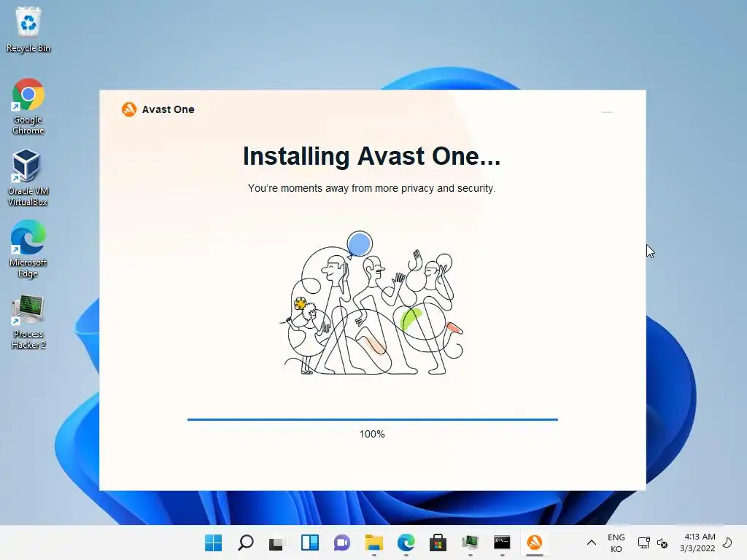Minimize the Avast One installer window
Screen dimensions: 747x560
point(607,112)
